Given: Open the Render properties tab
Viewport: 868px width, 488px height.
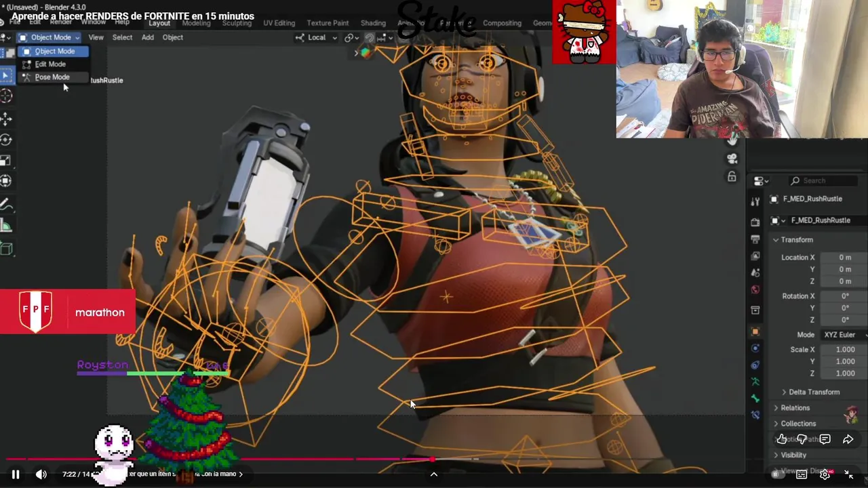Looking at the screenshot, I should [755, 222].
